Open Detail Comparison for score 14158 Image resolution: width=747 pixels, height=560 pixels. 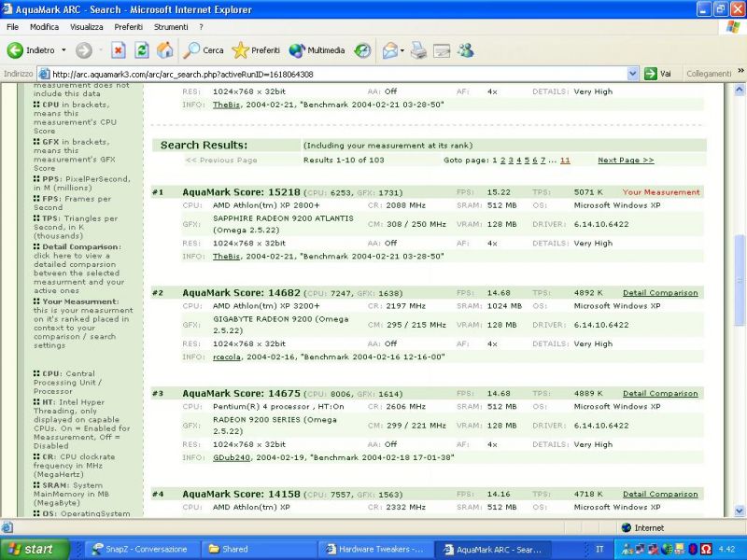point(660,494)
